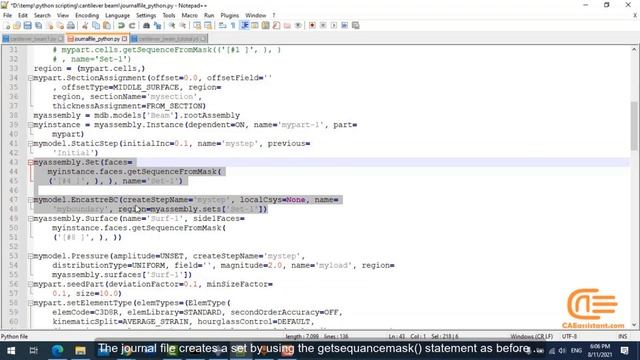Collapse the fold at line 56 seedPart

(31, 284)
